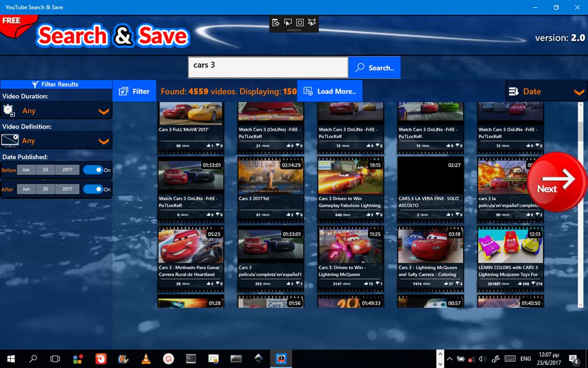The height and width of the screenshot is (368, 588).
Task: Open the Windows Start menu
Action: (x=10, y=359)
